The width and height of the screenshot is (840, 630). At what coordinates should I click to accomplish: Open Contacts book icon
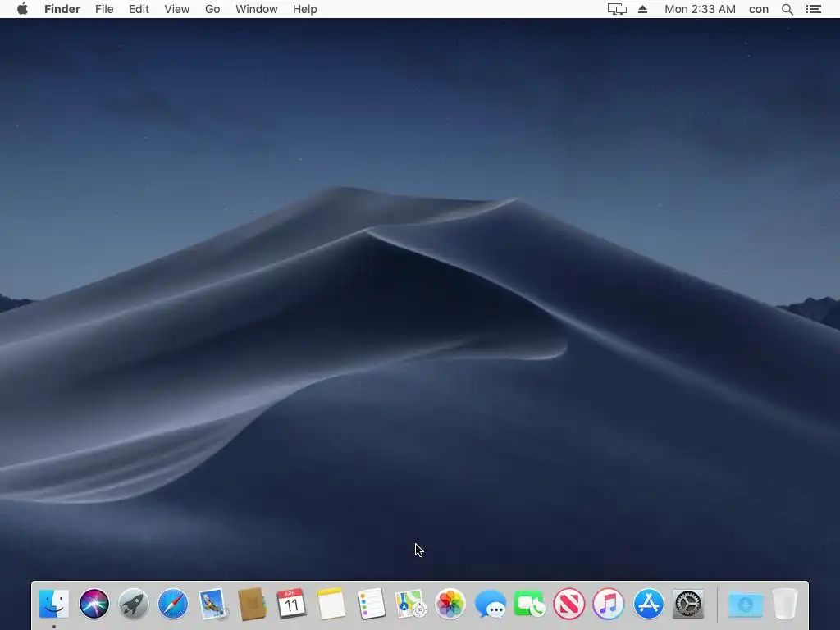[252, 604]
